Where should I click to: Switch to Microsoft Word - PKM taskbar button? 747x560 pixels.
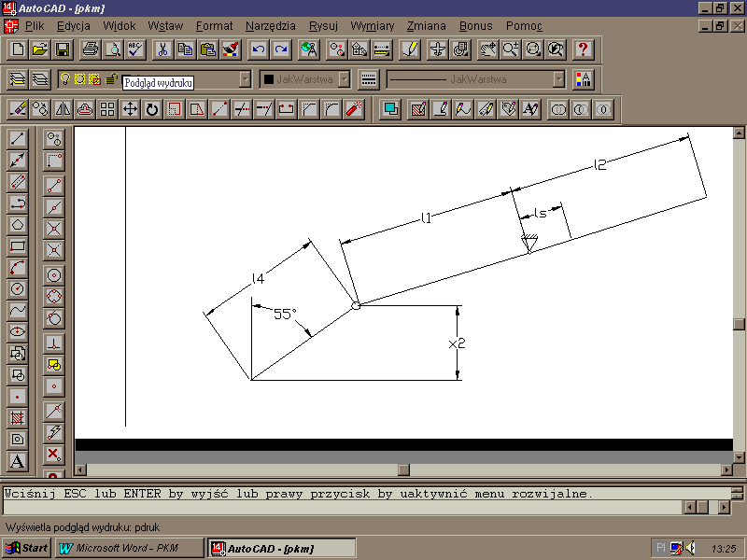[129, 548]
